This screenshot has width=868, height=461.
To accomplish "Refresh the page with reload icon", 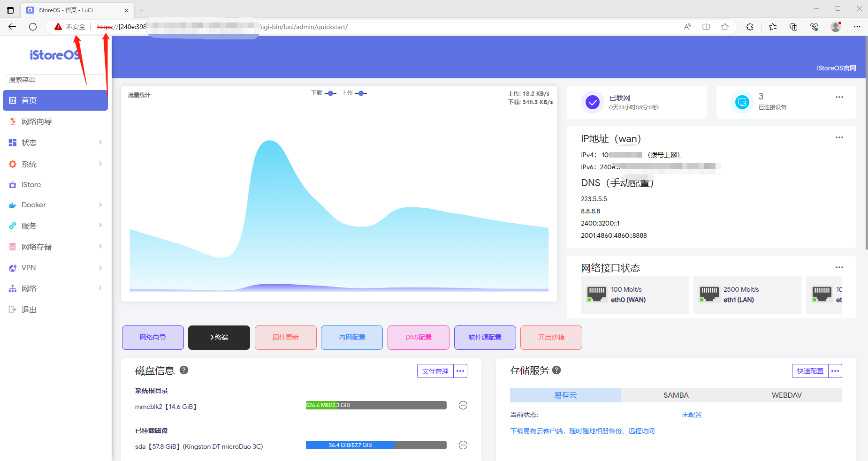I will (x=33, y=27).
